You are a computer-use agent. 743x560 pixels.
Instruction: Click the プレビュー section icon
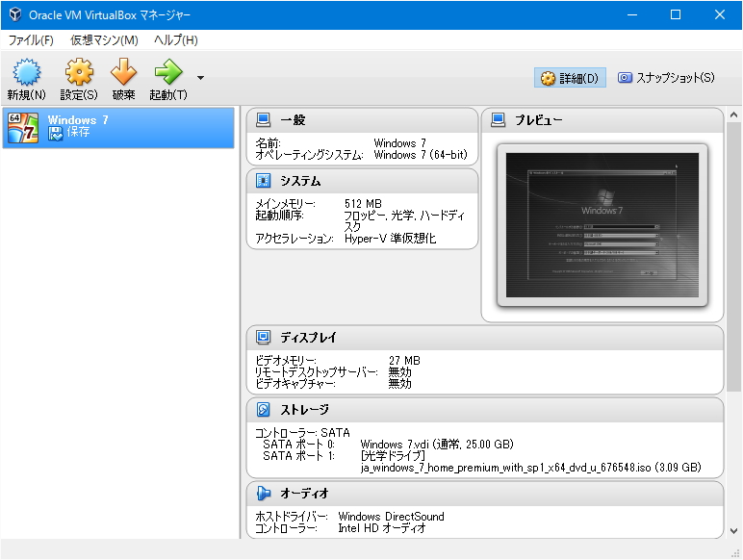click(x=498, y=120)
